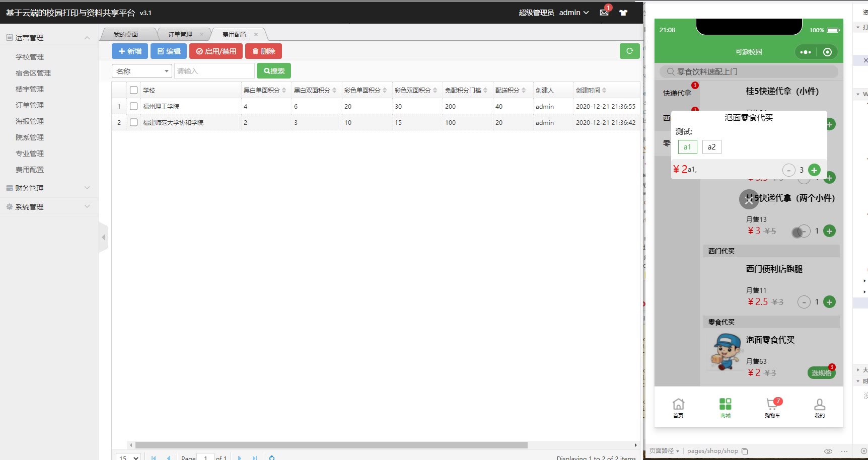868x460 pixels.
Task: Decrease quantity in the 泡面零食代买 popup
Action: [789, 170]
